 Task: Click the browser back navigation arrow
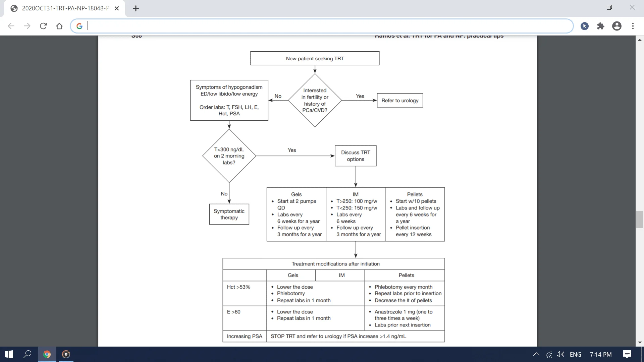click(x=11, y=25)
